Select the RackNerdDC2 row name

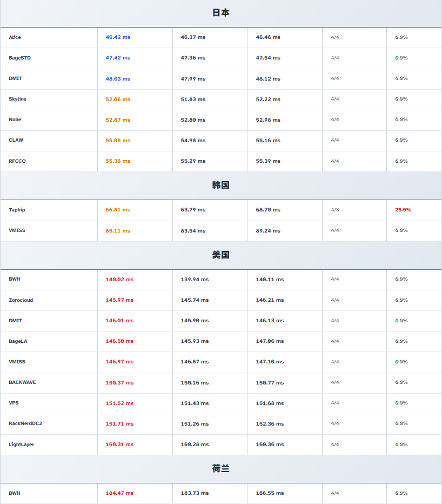click(25, 423)
